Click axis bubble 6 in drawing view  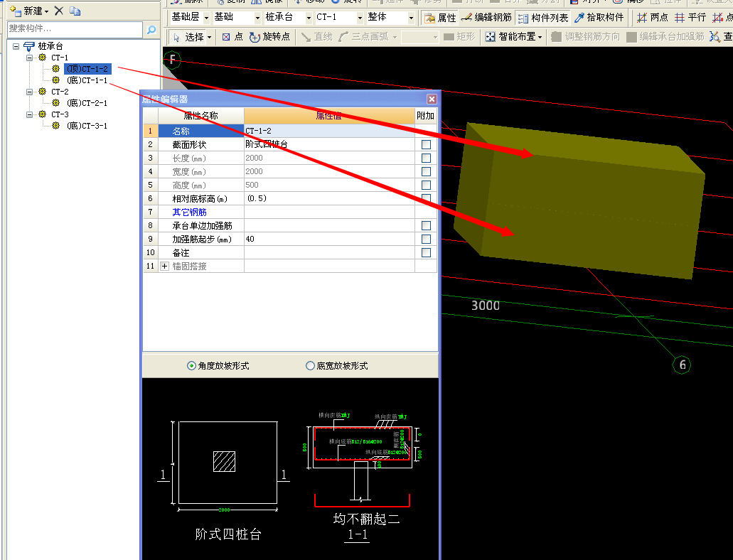pos(682,365)
